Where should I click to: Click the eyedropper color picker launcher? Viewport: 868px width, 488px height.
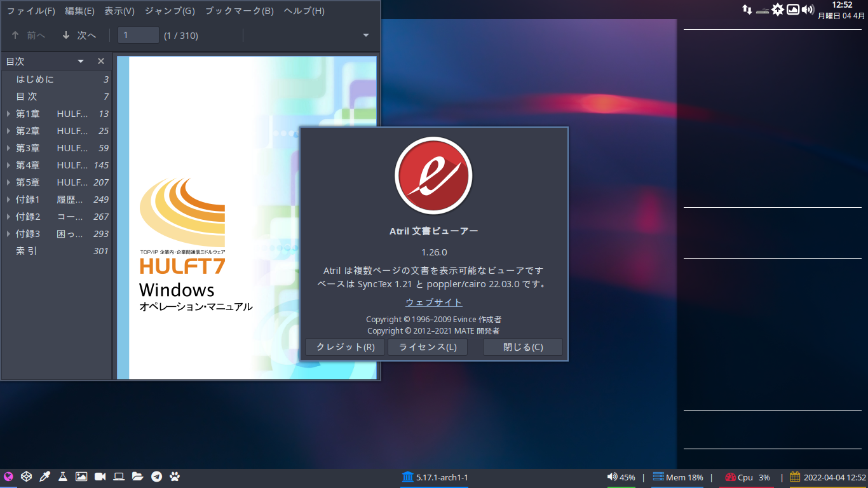[x=44, y=477]
